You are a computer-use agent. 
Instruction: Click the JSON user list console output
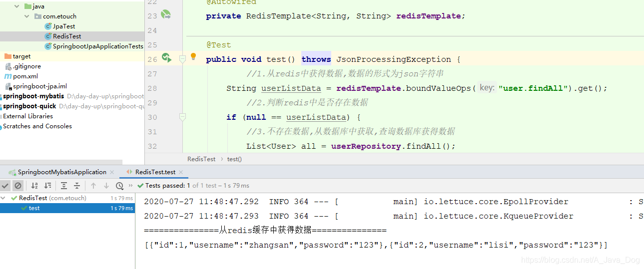[x=376, y=245]
